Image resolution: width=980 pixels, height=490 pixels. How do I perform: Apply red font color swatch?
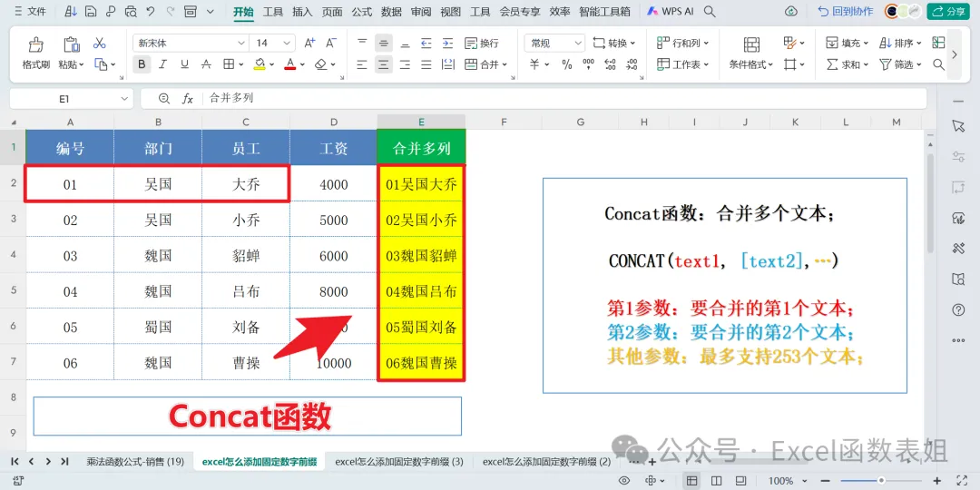289,64
